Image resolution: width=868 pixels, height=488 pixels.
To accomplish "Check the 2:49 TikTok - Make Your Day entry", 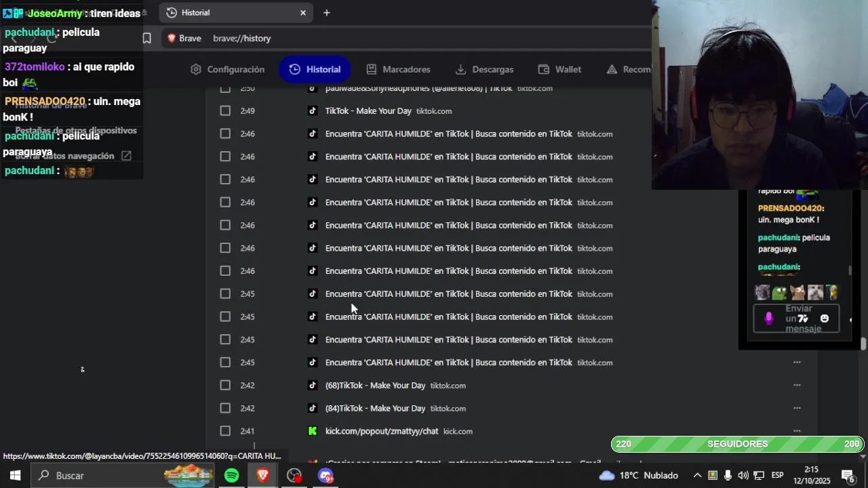I will [225, 111].
